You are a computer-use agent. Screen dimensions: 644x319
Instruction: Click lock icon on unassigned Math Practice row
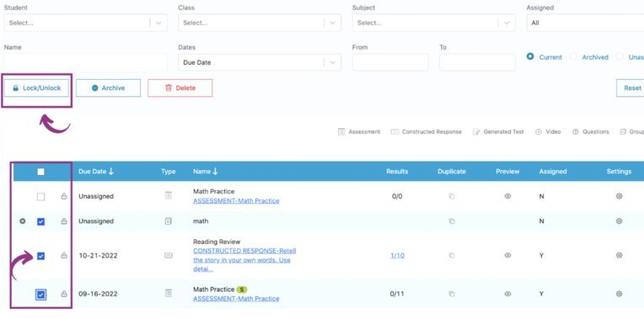[64, 196]
